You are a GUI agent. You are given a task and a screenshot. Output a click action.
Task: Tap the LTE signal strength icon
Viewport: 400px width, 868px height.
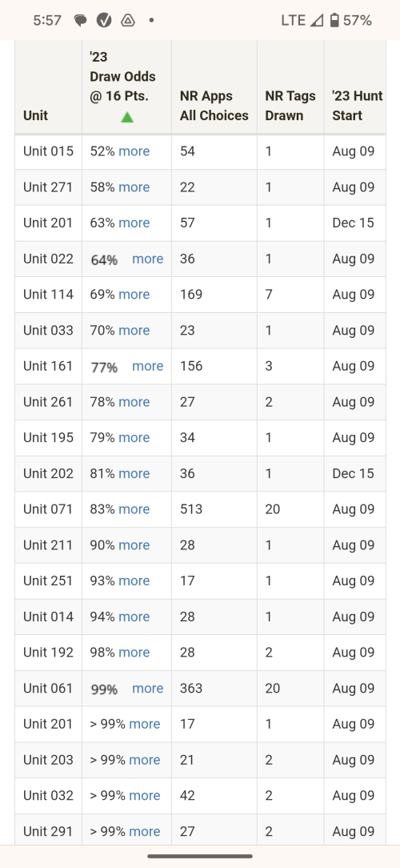(317, 21)
